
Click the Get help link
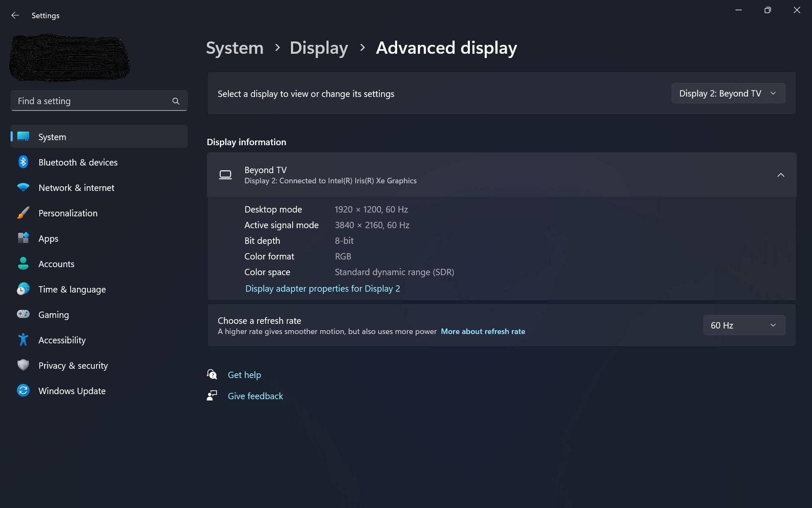pos(244,375)
